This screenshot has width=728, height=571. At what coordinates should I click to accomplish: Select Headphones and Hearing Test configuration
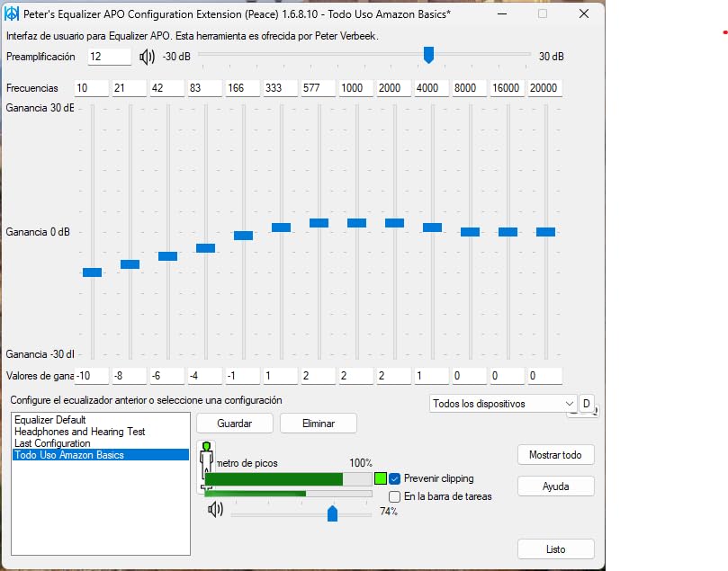(79, 432)
